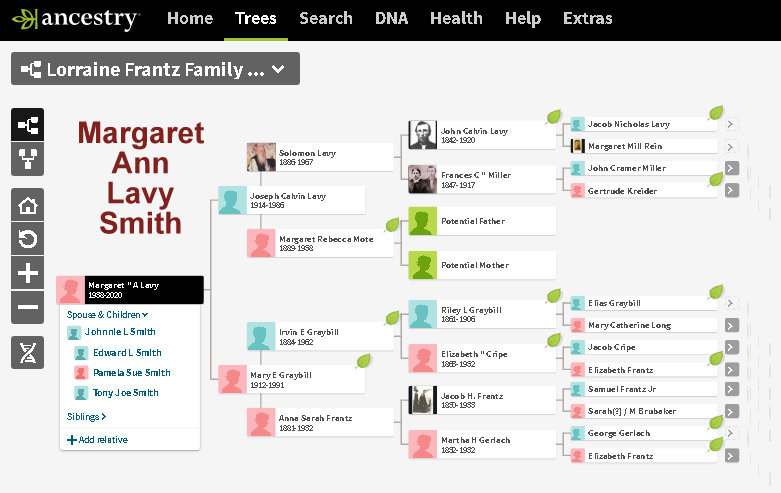Zoom in with the plus icon
The height and width of the screenshot is (493, 781).
[28, 273]
